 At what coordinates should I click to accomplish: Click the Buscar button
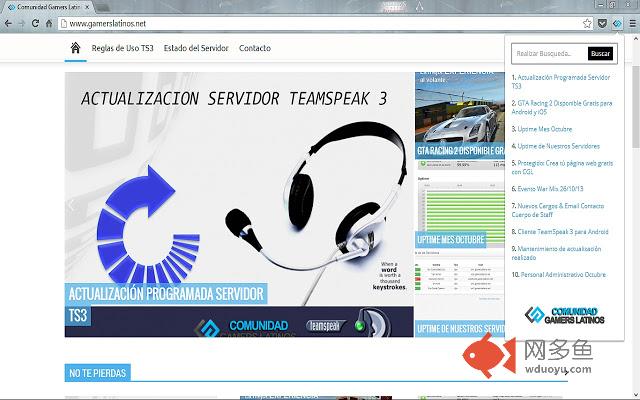tap(600, 53)
